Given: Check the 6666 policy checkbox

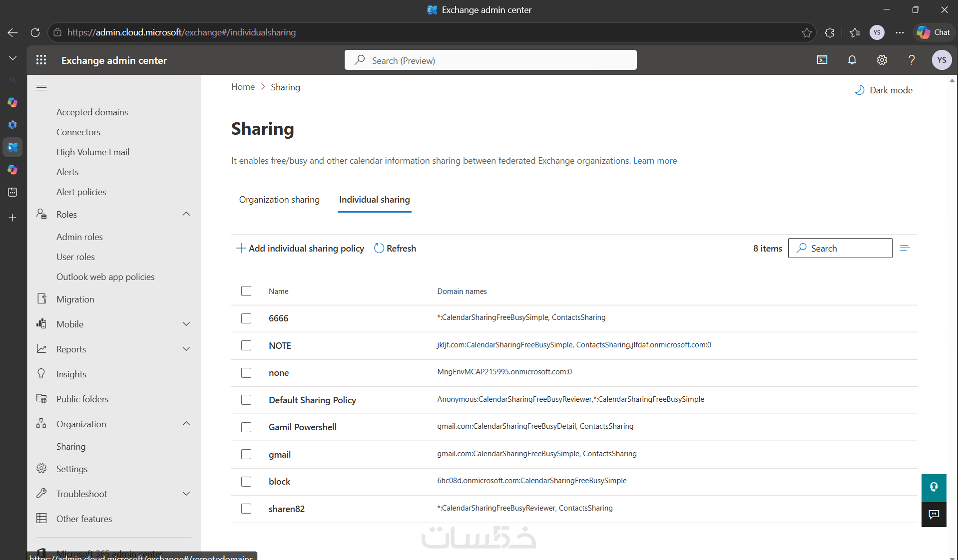Looking at the screenshot, I should point(246,318).
